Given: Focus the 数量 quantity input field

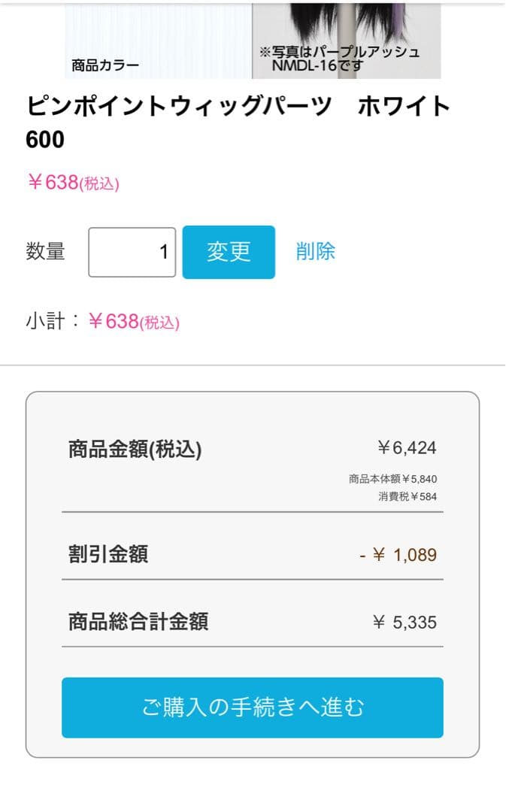Looking at the screenshot, I should [132, 252].
